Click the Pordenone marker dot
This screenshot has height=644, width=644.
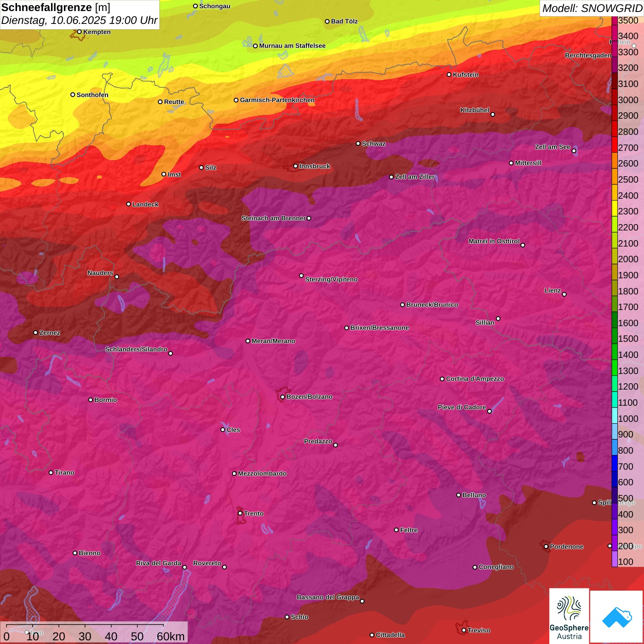[546, 546]
